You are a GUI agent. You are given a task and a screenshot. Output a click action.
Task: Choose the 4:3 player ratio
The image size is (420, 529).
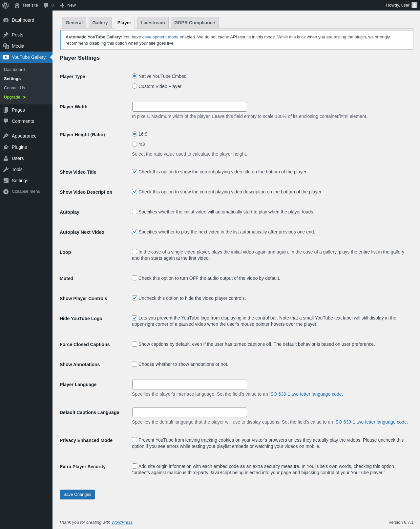135,144
